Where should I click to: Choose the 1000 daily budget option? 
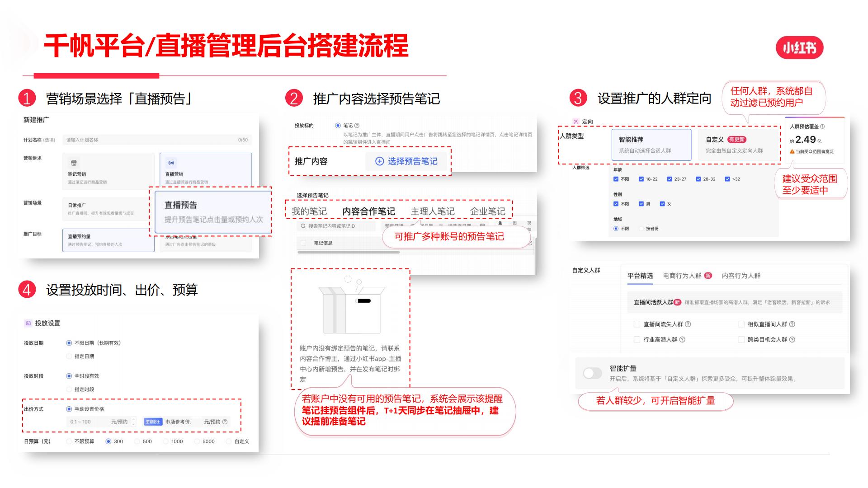(166, 441)
